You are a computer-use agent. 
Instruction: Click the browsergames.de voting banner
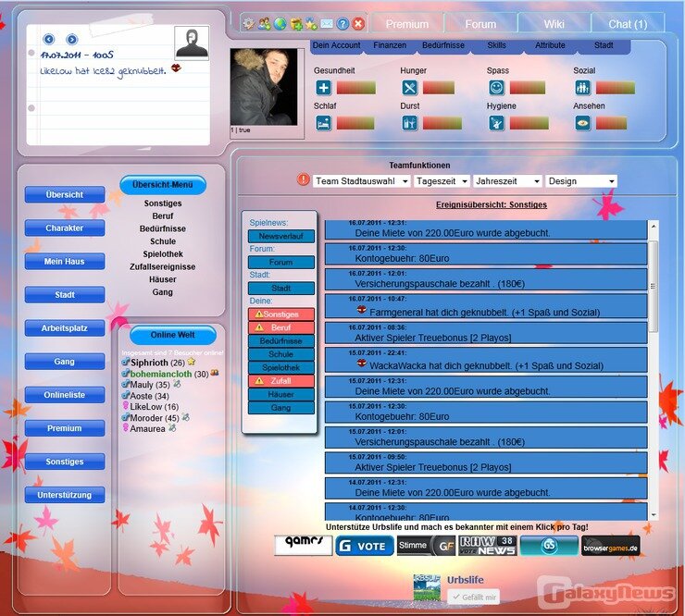(610, 546)
